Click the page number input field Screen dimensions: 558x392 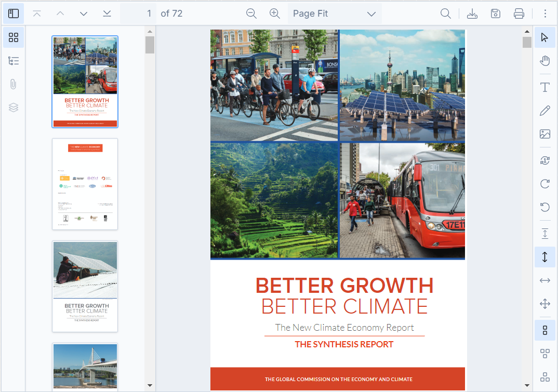pyautogui.click(x=138, y=13)
